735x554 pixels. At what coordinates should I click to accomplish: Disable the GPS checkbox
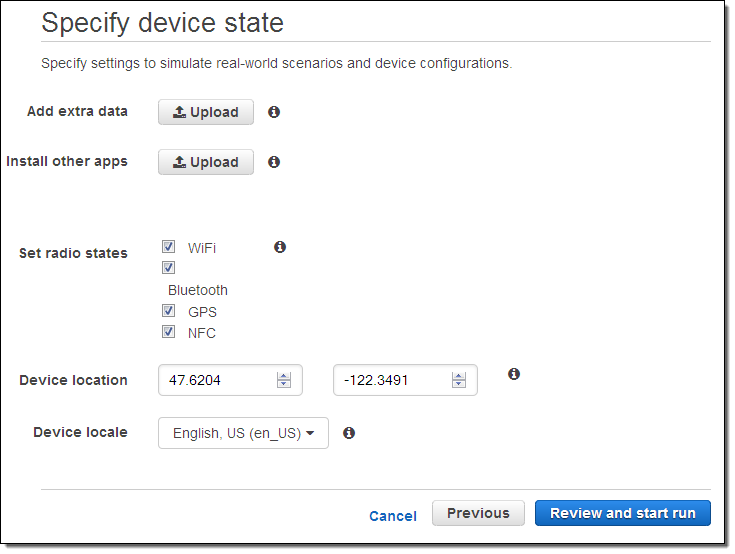click(x=169, y=311)
